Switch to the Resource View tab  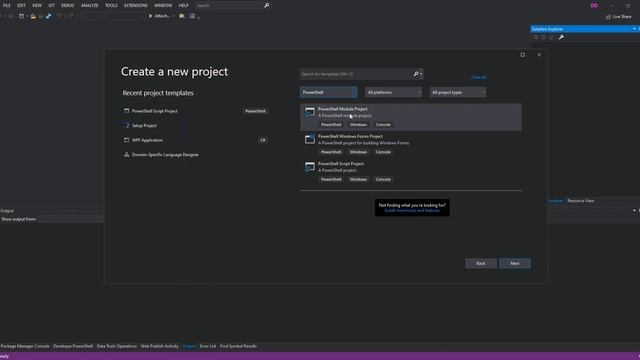581,201
